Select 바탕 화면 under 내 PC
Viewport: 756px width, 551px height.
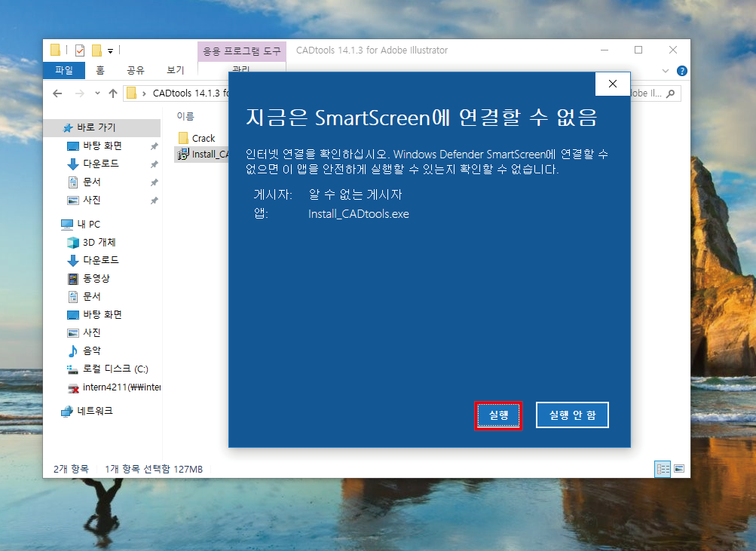click(102, 315)
